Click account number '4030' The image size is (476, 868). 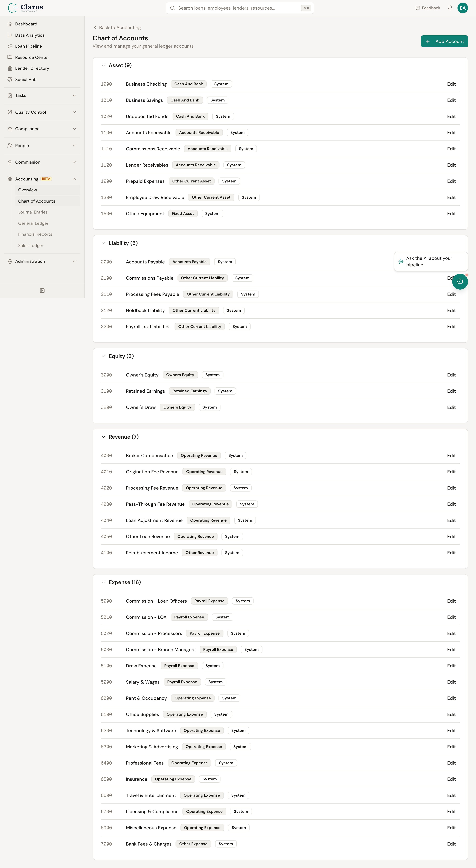tap(106, 504)
